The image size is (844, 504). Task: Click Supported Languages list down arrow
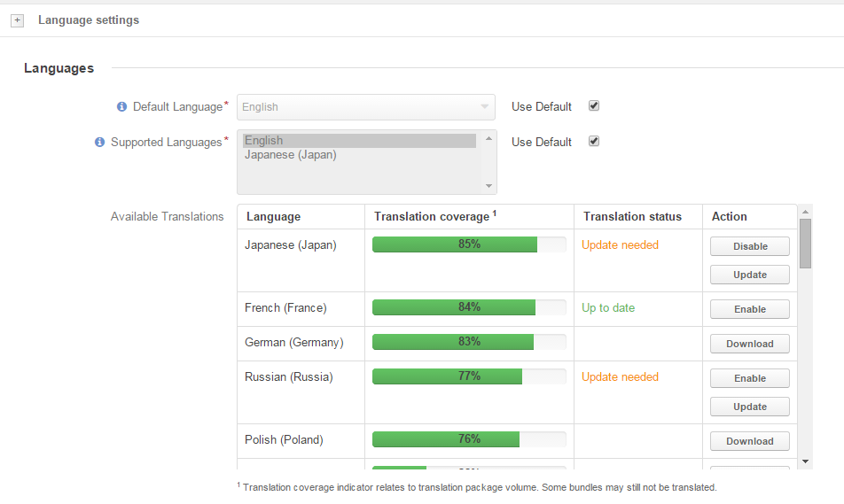(x=488, y=186)
